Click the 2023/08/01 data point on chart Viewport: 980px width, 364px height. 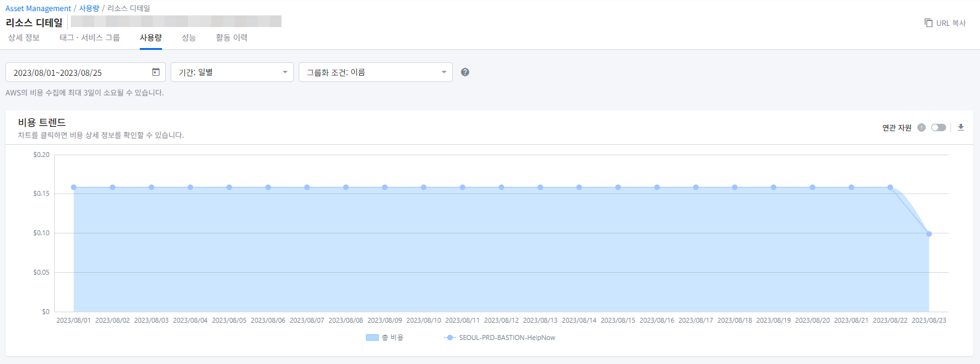[74, 187]
